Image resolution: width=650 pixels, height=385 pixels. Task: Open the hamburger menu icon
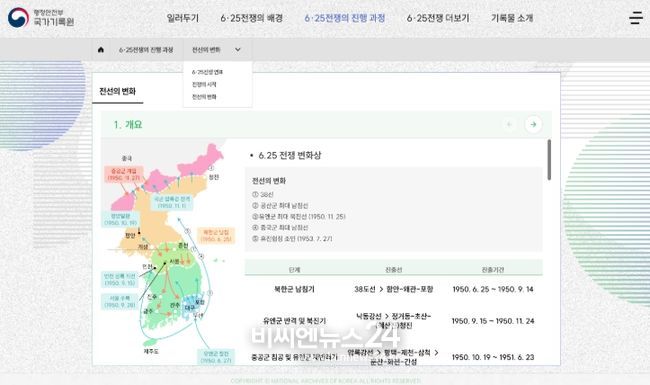635,18
